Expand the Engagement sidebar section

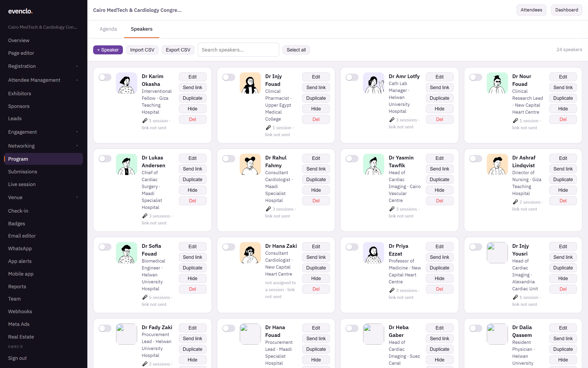(x=43, y=132)
